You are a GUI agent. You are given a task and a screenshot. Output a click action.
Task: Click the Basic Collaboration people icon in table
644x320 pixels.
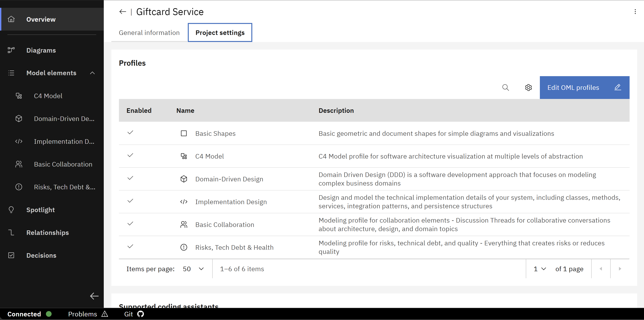(184, 224)
